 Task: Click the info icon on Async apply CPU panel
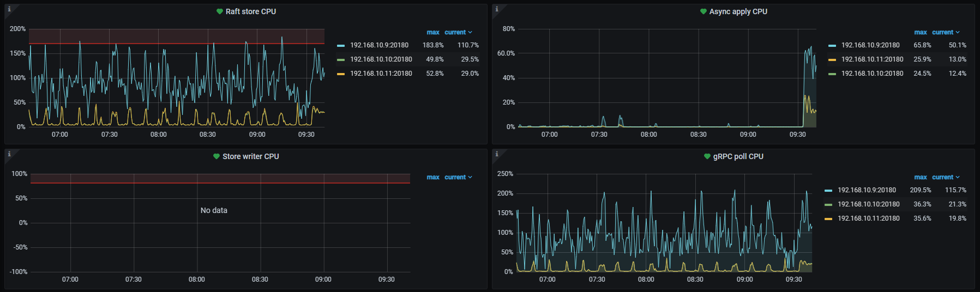497,9
